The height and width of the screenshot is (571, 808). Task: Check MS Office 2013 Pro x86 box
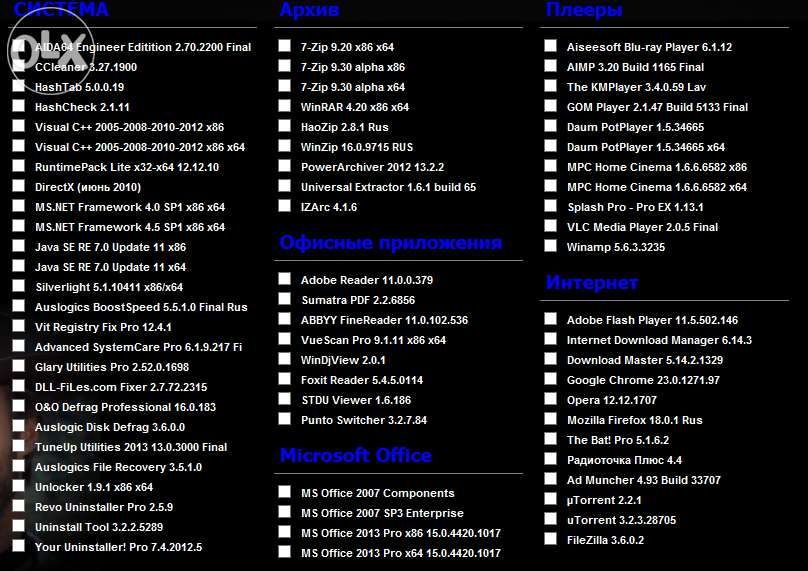pyautogui.click(x=284, y=532)
